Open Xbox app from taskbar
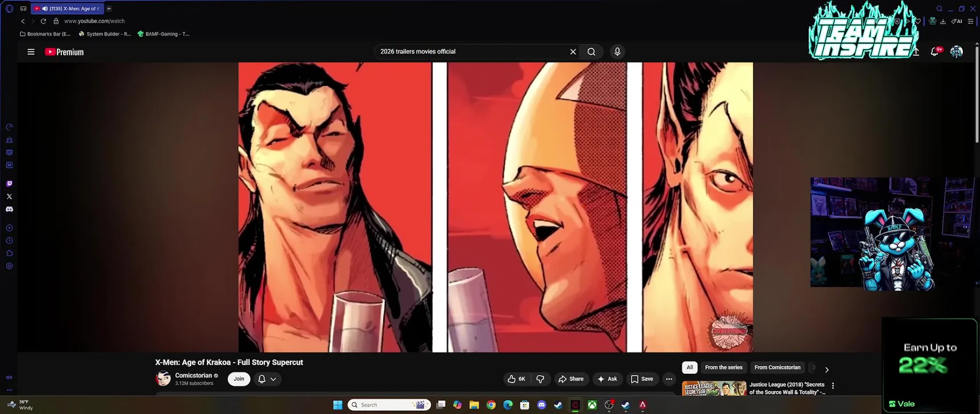Screen dimensions: 980x414 click(x=592, y=405)
